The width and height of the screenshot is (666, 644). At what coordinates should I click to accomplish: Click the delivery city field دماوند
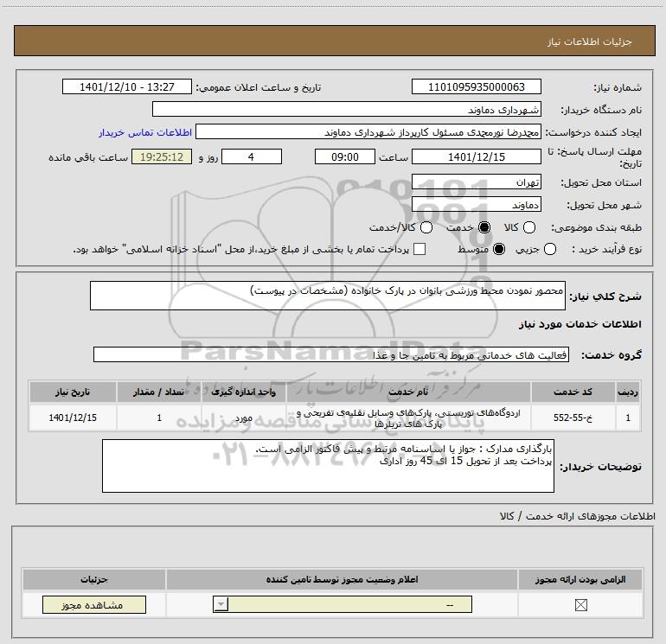476,205
